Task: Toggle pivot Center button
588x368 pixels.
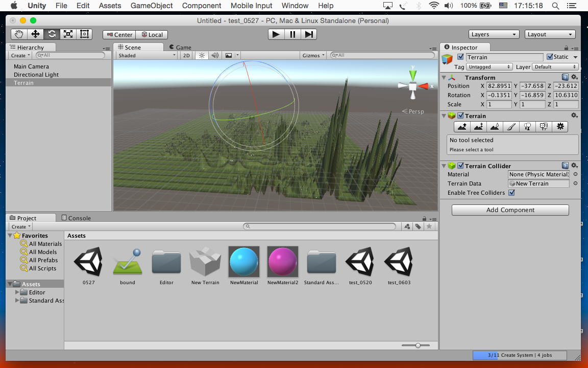Action: [x=119, y=35]
